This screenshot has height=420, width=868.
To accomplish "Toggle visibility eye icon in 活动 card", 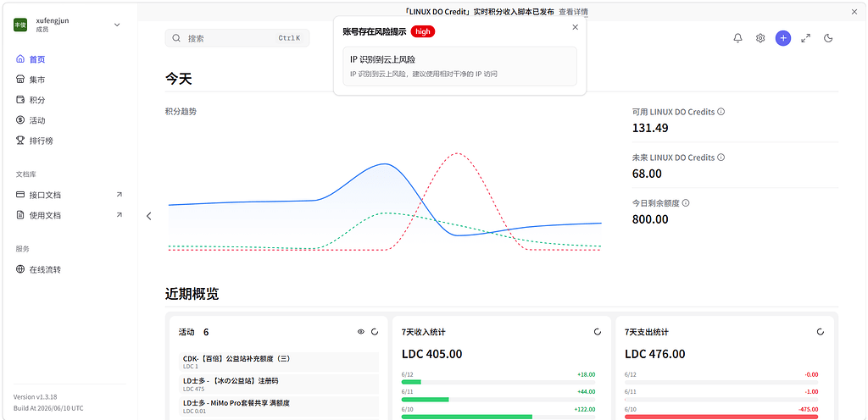I will (x=361, y=332).
